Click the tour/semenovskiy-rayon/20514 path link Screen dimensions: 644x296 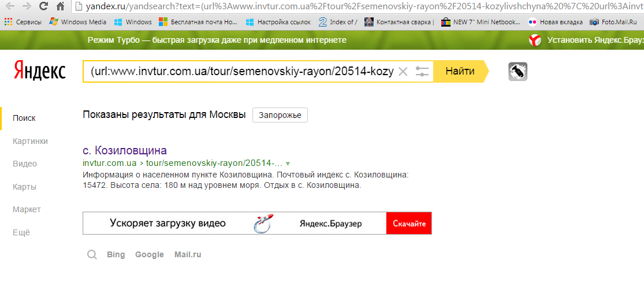214,163
